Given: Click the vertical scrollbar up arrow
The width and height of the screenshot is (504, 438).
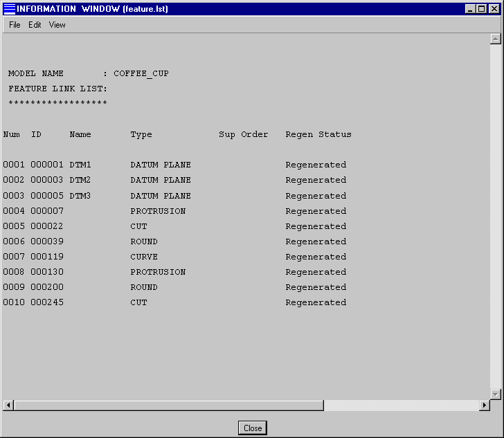Looking at the screenshot, I should pyautogui.click(x=495, y=39).
